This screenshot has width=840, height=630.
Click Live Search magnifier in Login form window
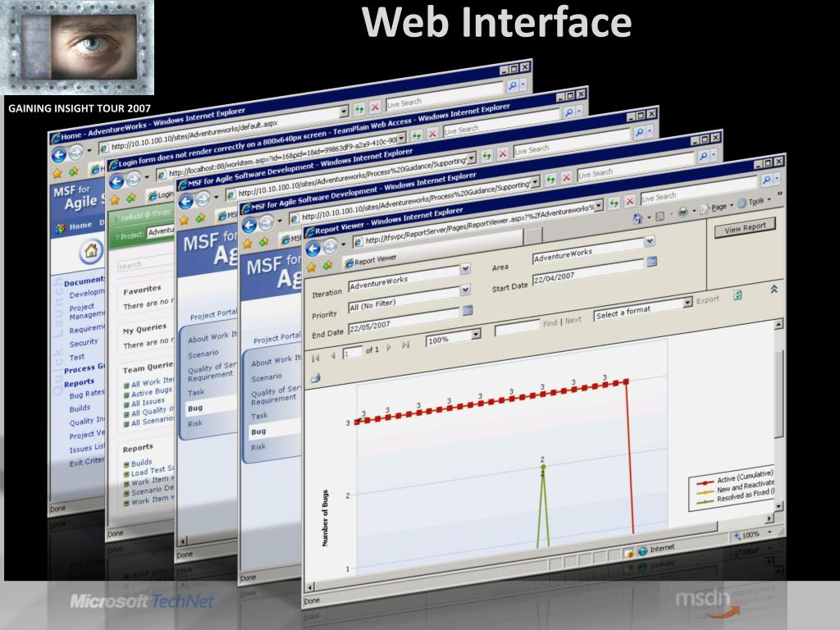569,112
